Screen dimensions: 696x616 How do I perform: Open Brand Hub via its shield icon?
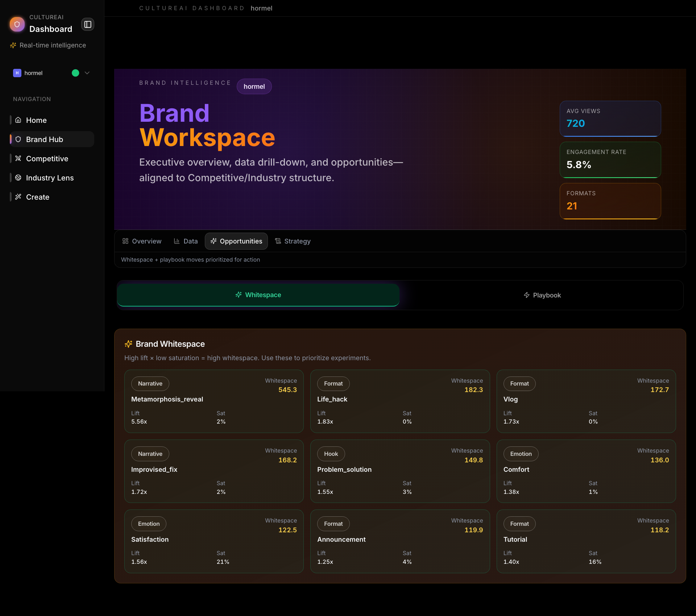[18, 139]
